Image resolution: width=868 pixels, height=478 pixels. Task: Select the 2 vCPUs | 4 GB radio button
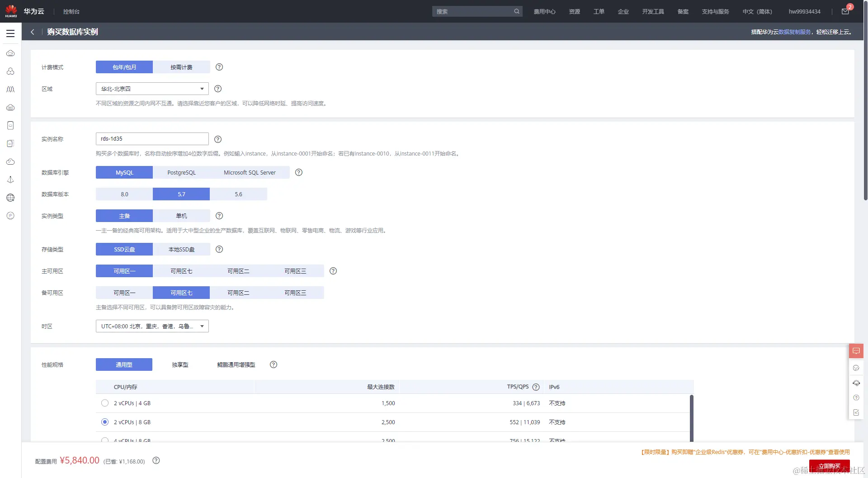pos(105,403)
